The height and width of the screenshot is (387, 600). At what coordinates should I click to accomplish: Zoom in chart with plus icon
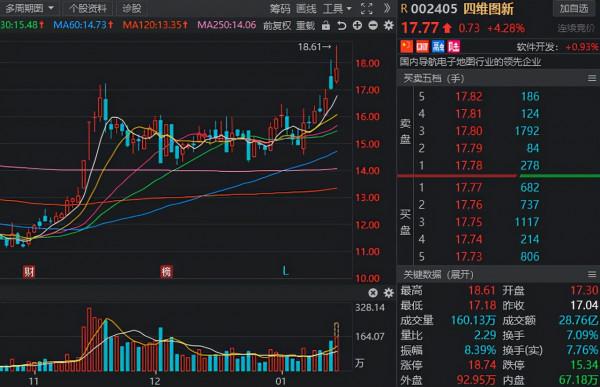(357, 26)
